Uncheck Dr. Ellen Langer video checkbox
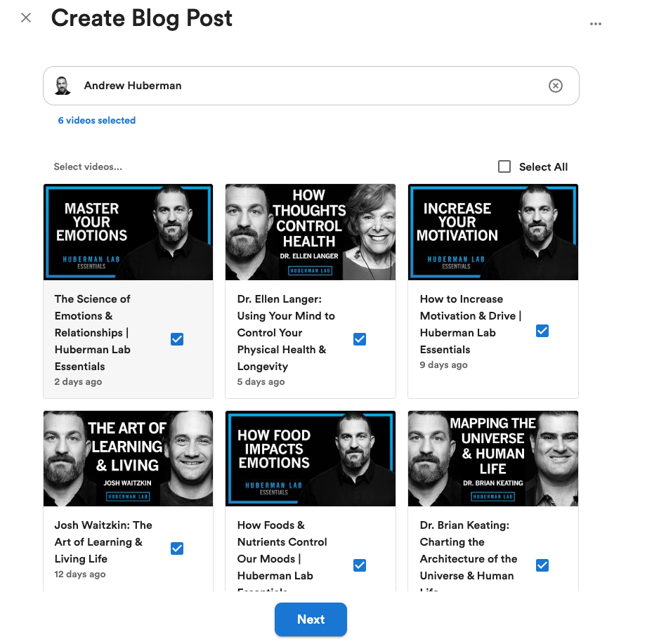666x644 pixels. (360, 339)
